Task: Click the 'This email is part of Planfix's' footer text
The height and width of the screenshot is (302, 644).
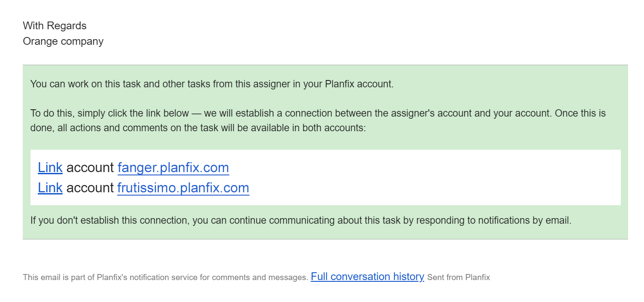Action: 165,277
